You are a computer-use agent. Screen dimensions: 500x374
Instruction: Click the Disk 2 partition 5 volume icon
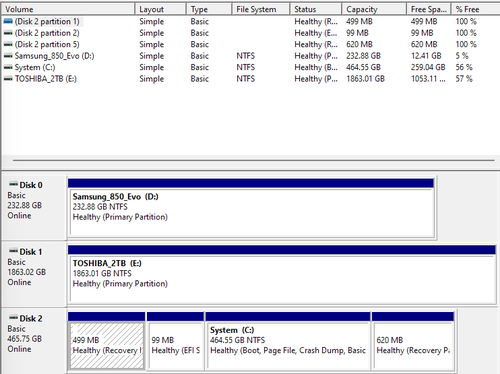pos(8,44)
